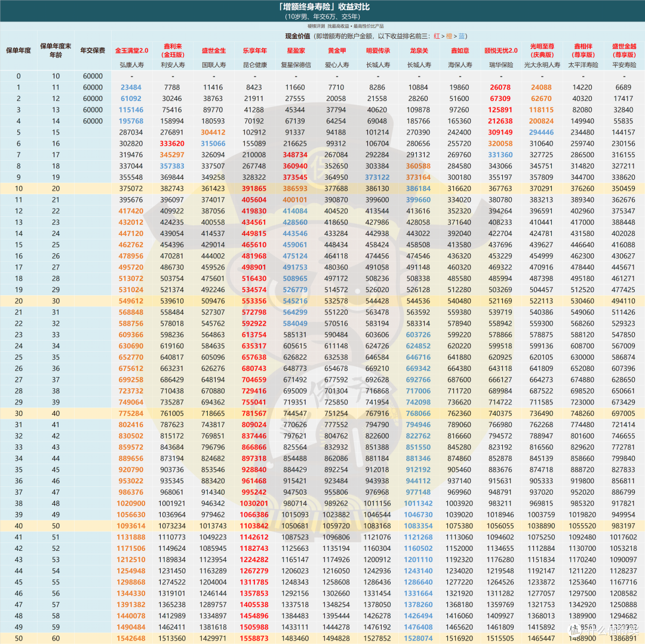Click red value 333620 in year 6
Viewport: 645px width, 644px height.
(172, 143)
